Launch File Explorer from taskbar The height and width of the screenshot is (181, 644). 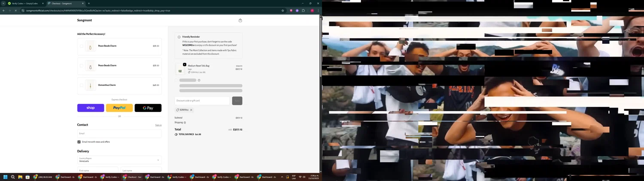20,177
